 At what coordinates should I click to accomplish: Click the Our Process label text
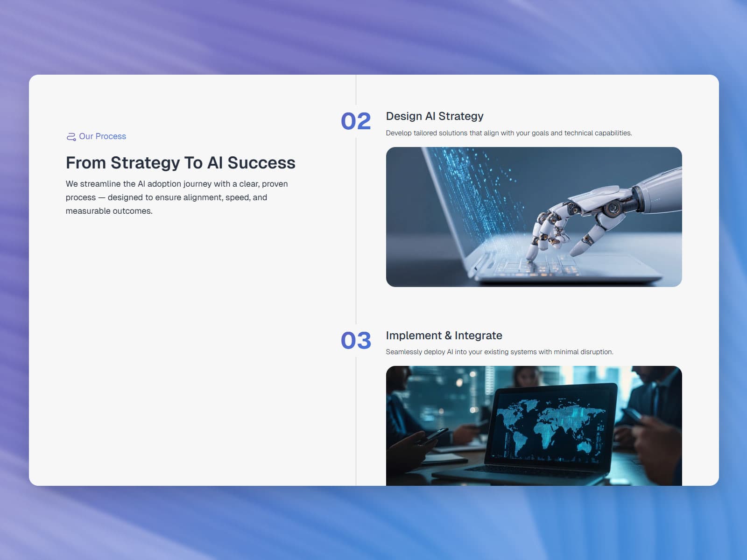102,136
